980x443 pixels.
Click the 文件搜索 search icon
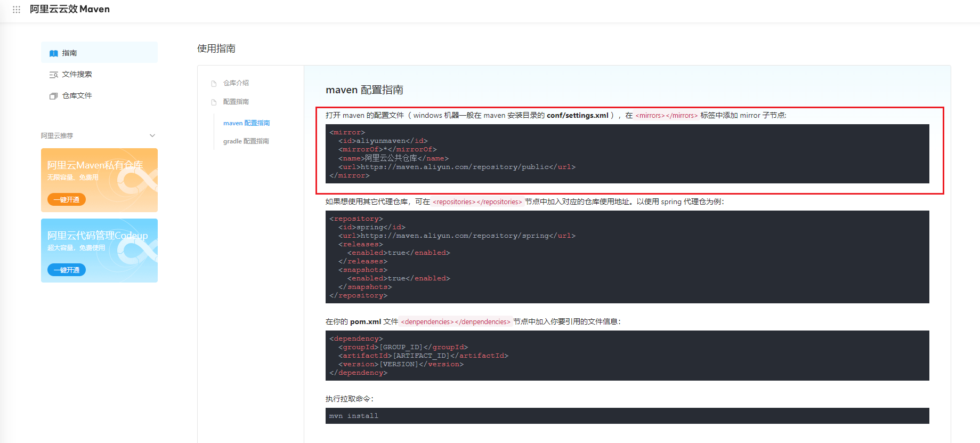click(x=53, y=75)
